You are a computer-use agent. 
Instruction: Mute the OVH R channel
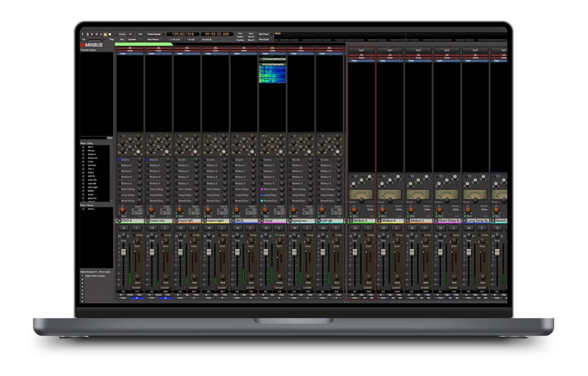pos(124,228)
